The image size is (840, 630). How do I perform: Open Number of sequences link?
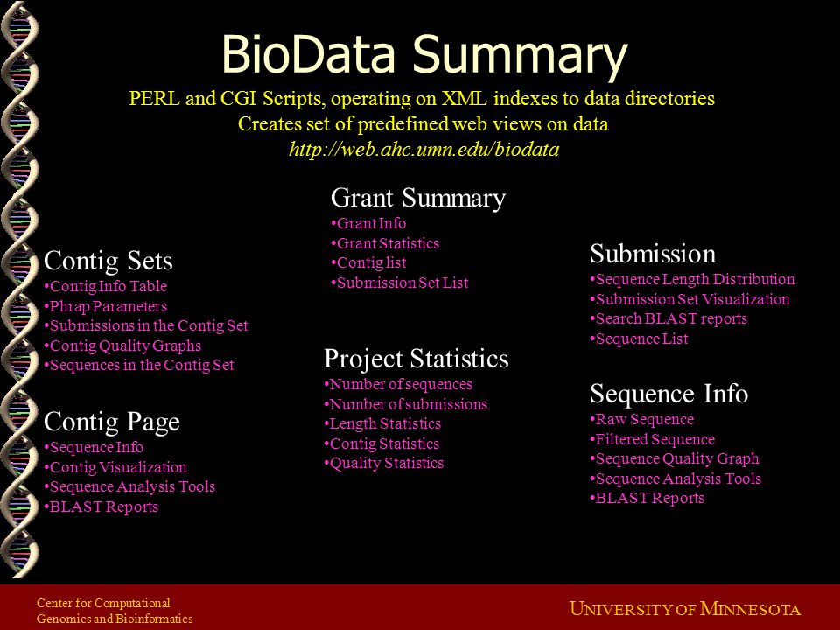[x=398, y=384]
